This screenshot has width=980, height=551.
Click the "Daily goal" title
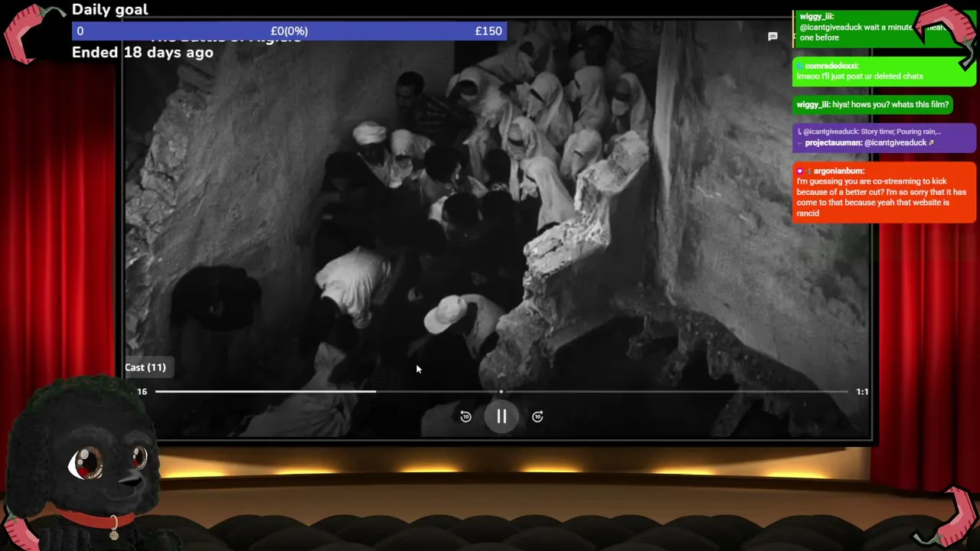pos(110,10)
